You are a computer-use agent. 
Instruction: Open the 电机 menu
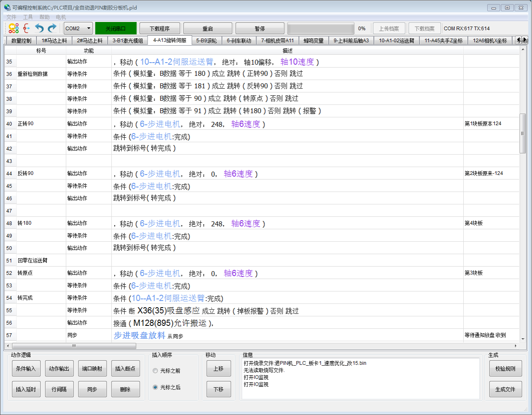click(x=61, y=17)
